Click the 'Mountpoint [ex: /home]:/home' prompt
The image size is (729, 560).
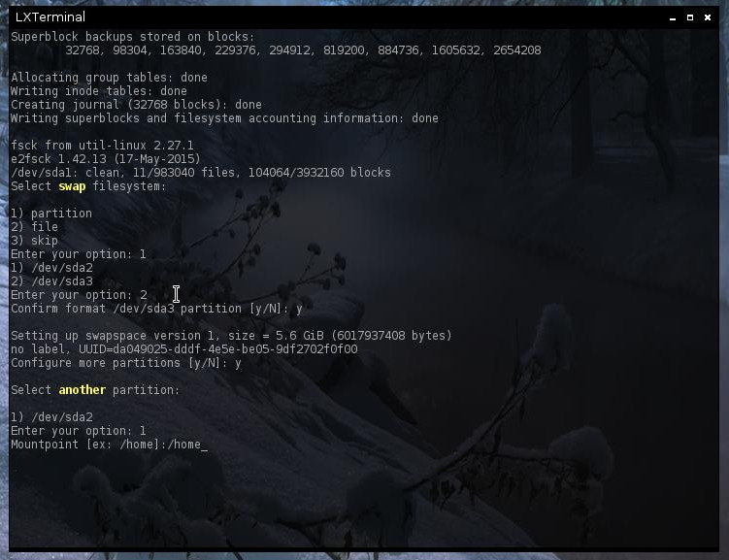(x=110, y=445)
